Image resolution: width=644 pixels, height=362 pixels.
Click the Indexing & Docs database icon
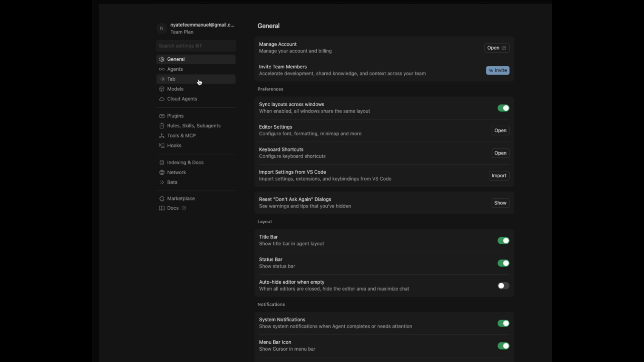point(162,163)
